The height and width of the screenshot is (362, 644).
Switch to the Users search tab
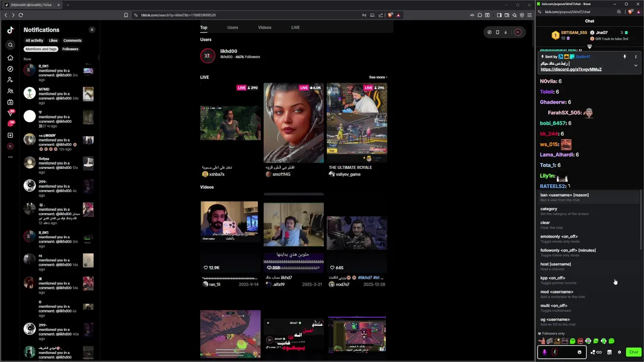coord(232,28)
